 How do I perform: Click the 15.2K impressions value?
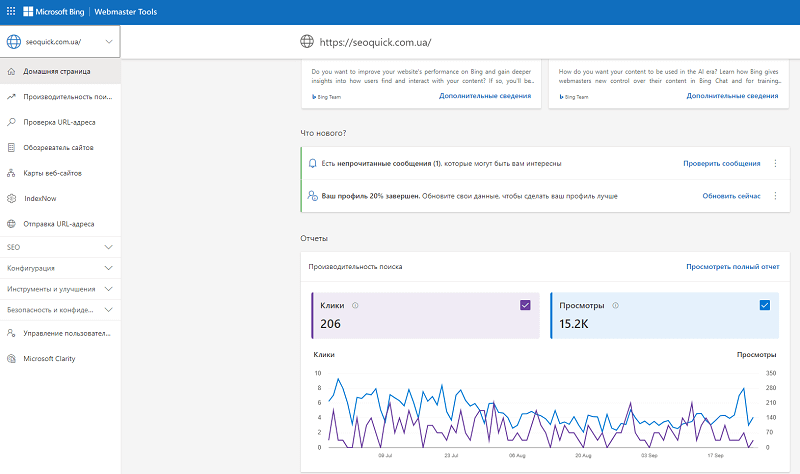[573, 323]
